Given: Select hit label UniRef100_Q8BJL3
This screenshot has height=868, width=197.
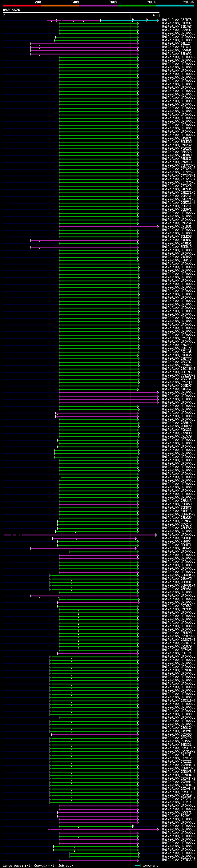Looking at the screenshot, I should coord(177,501).
